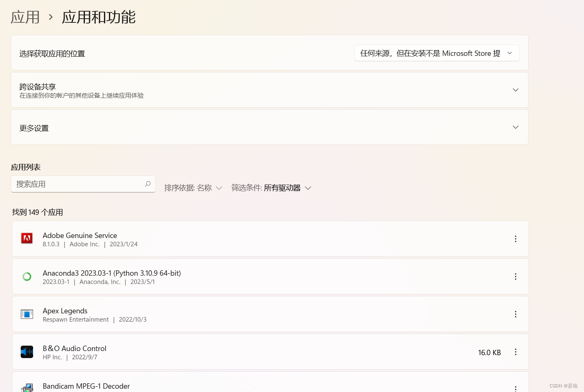Click the Apex Legends app icon
584x392 pixels.
tap(27, 314)
